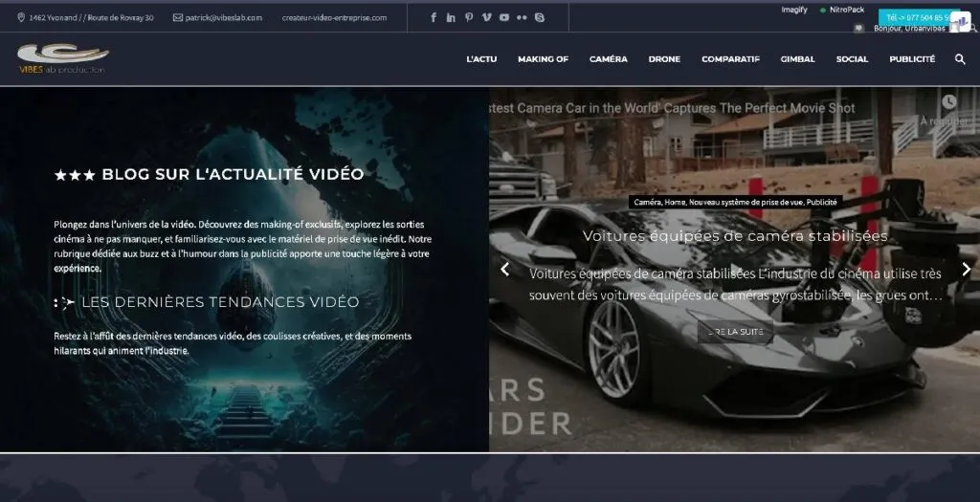Screen dimensions: 980x502
Task: Open the patrick@vibeslab.com email link
Action: click(217, 17)
